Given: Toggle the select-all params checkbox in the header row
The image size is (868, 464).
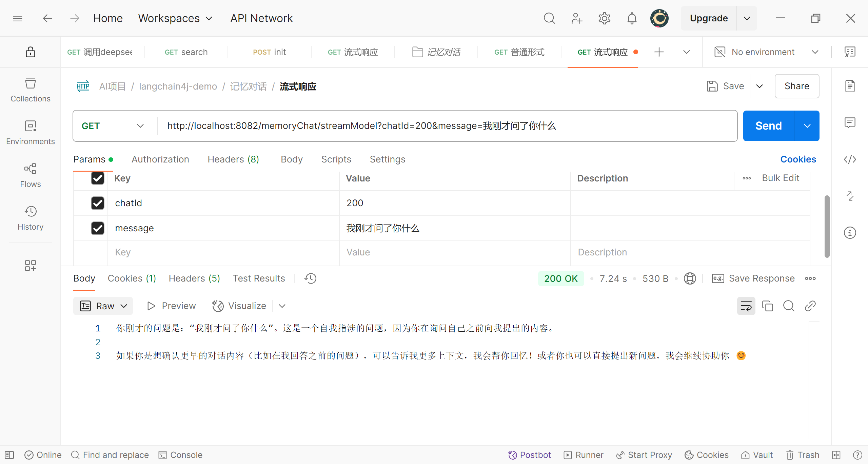Looking at the screenshot, I should tap(98, 178).
